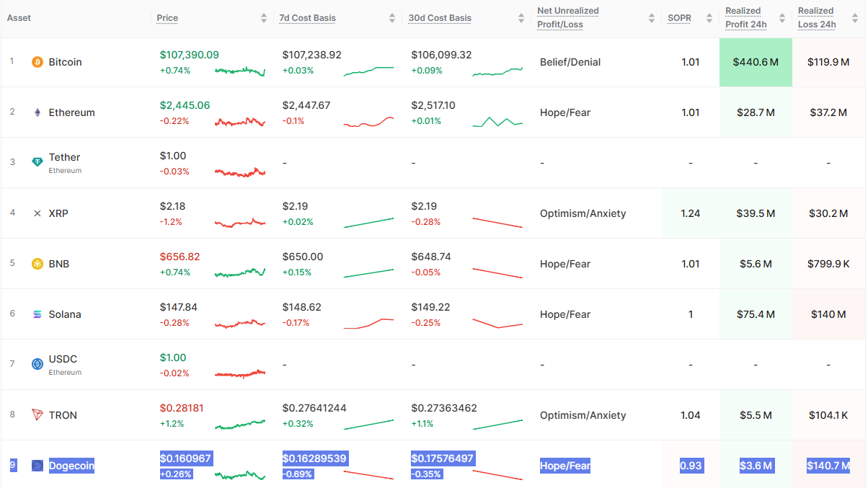Select Bitcoin's $440.6 M realized profit cell
This screenshot has height=488, width=868.
pyautogui.click(x=756, y=62)
